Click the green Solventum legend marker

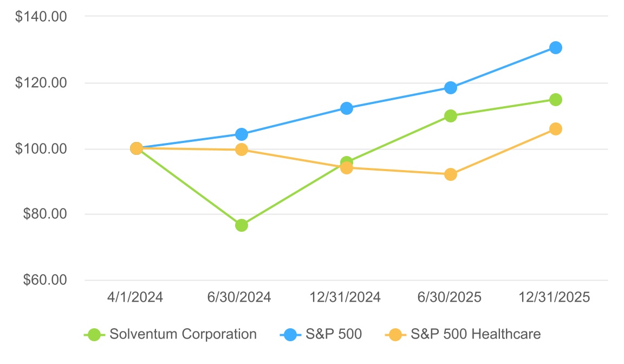tap(94, 335)
